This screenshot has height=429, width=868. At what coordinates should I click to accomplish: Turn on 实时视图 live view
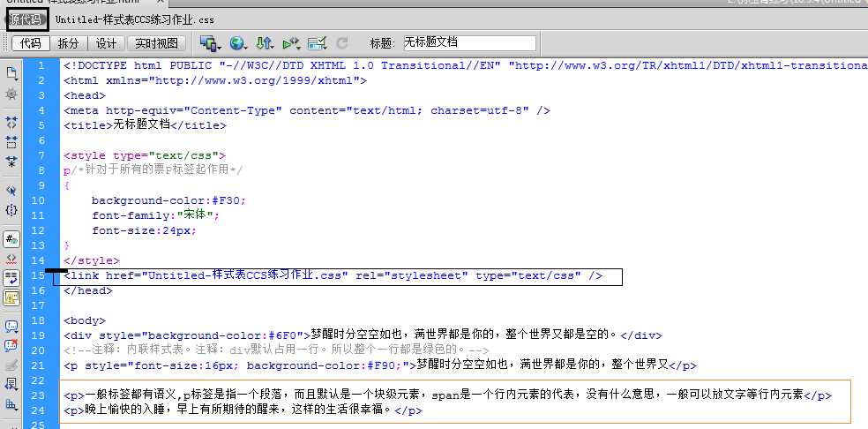[156, 43]
